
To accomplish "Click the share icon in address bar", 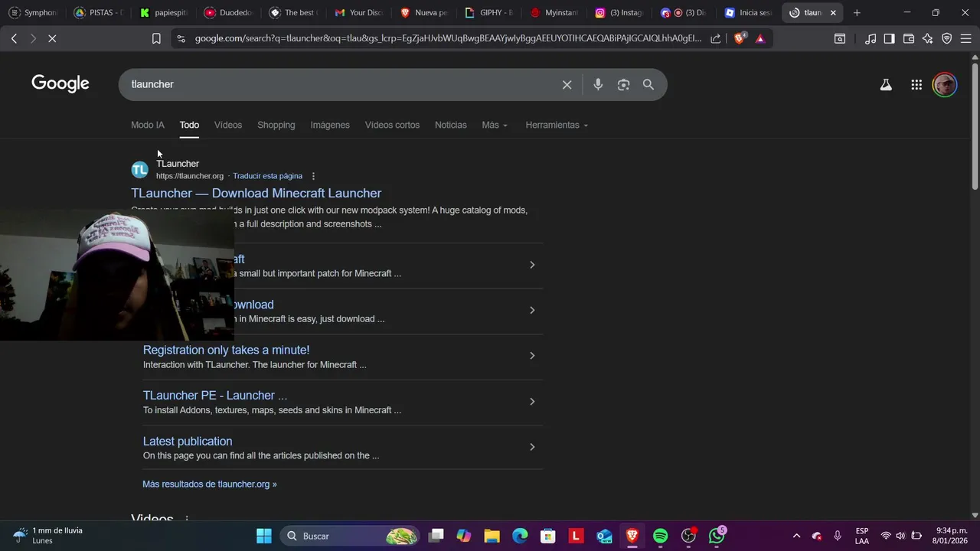I will tap(715, 38).
